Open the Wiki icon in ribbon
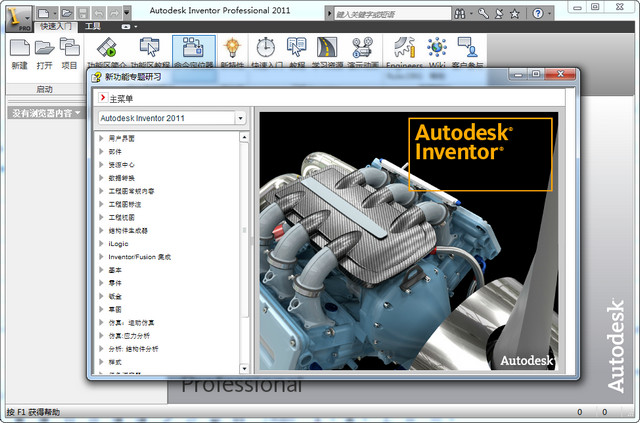The width and height of the screenshot is (640, 423). pos(436,48)
